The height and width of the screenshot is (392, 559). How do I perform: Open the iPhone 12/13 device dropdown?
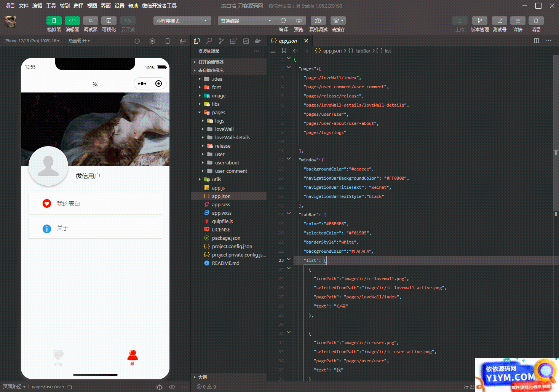coord(32,41)
